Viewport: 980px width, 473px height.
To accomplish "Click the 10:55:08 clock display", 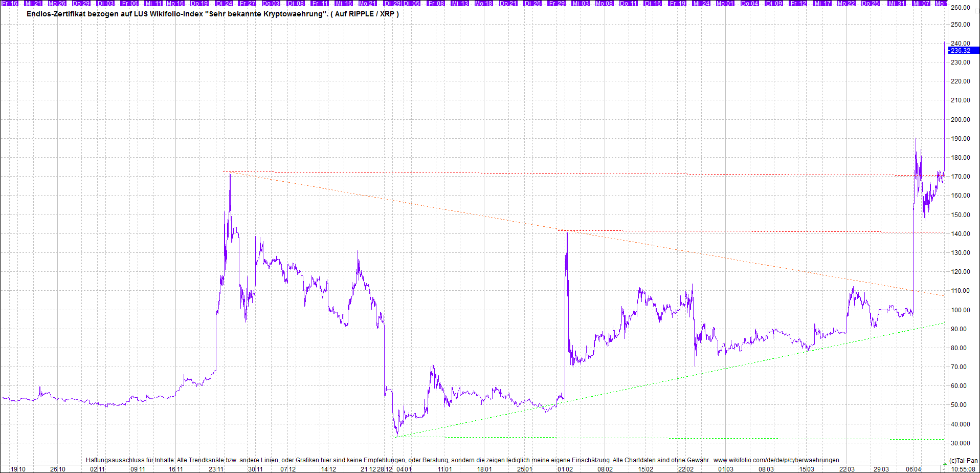I will pos(963,469).
